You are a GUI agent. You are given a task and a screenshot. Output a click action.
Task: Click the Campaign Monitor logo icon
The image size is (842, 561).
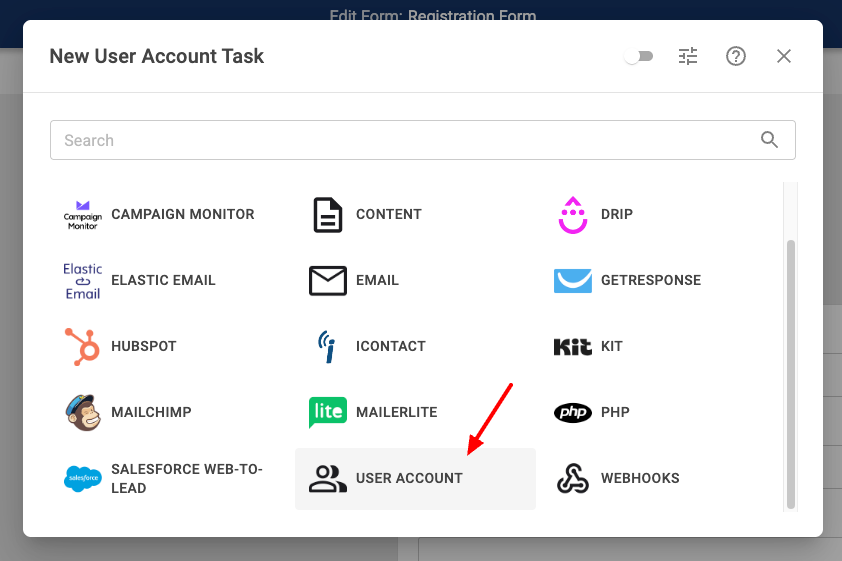point(82,214)
